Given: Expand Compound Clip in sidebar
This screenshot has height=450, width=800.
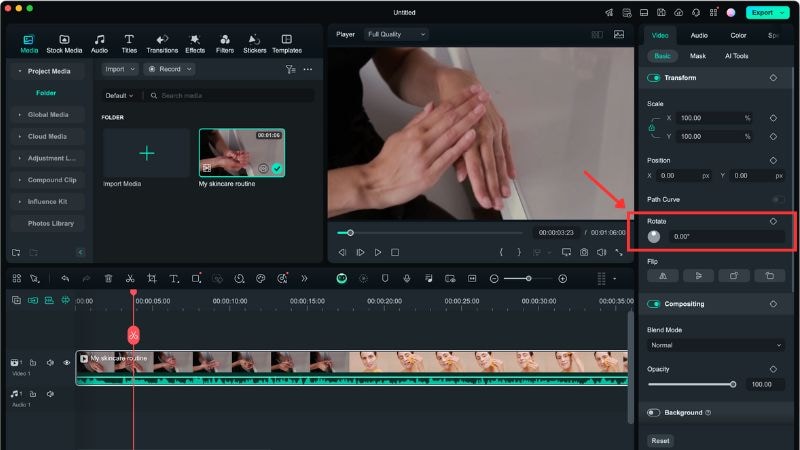Looking at the screenshot, I should pyautogui.click(x=20, y=180).
